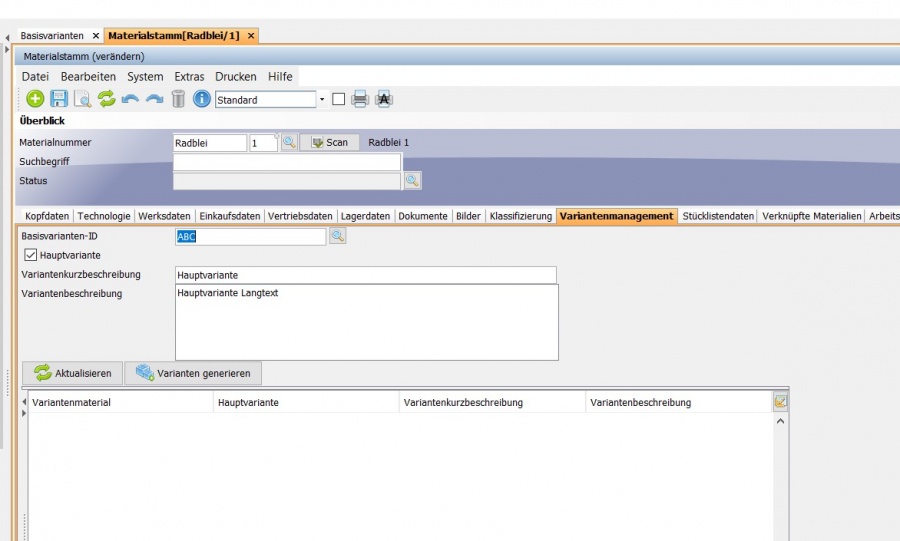Close the Basisvarianten document tab

tap(96, 36)
